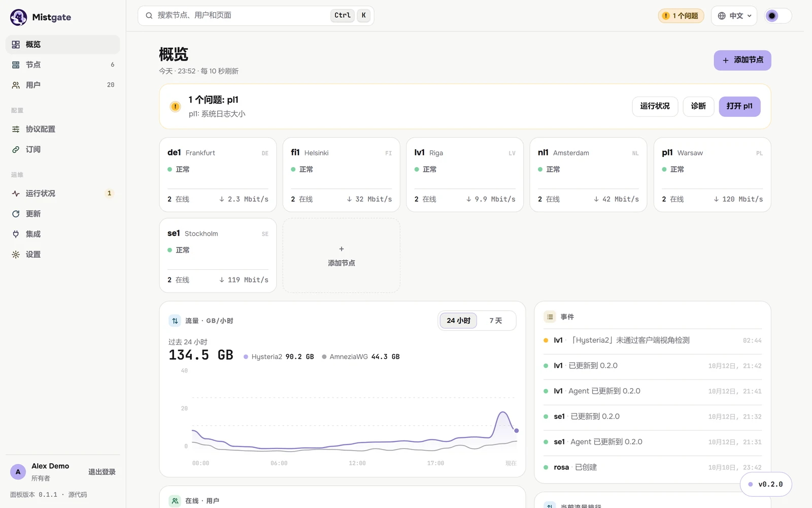Click the chart endpoint marker at 现在
Screen dimensions: 812x508
(x=517, y=431)
